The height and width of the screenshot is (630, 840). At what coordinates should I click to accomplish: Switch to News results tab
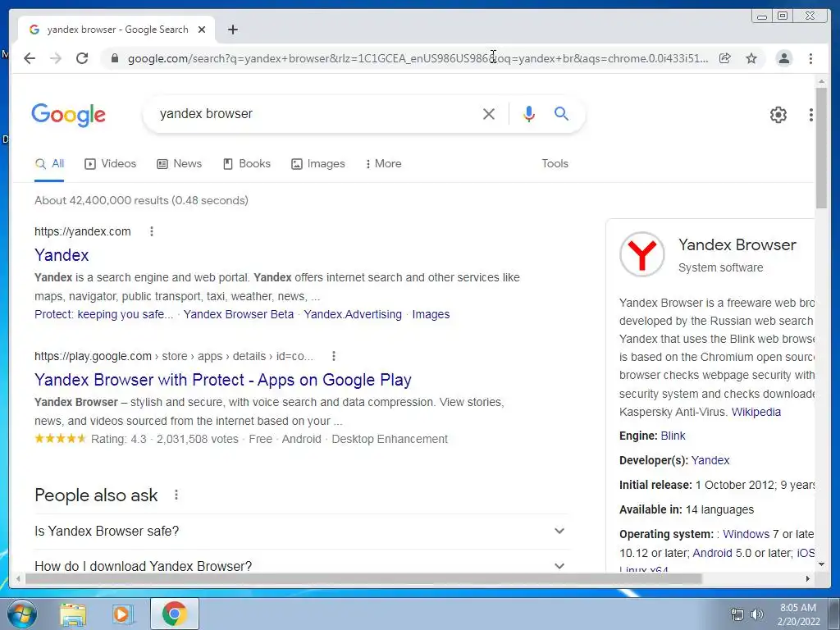tap(180, 164)
